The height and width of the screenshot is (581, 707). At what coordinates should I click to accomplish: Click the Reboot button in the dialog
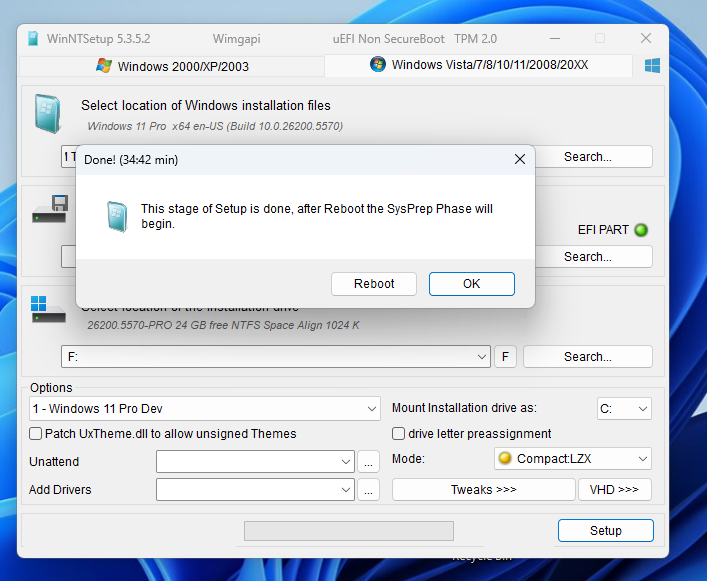[374, 284]
